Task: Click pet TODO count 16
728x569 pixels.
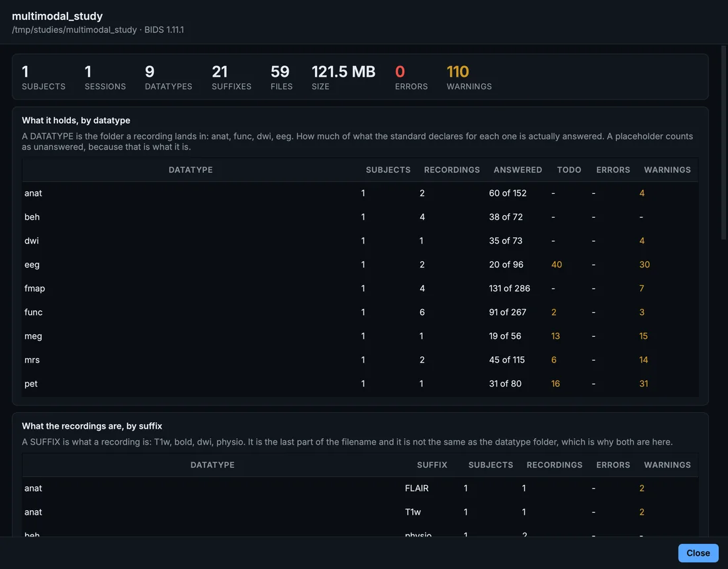Action: [555, 384]
